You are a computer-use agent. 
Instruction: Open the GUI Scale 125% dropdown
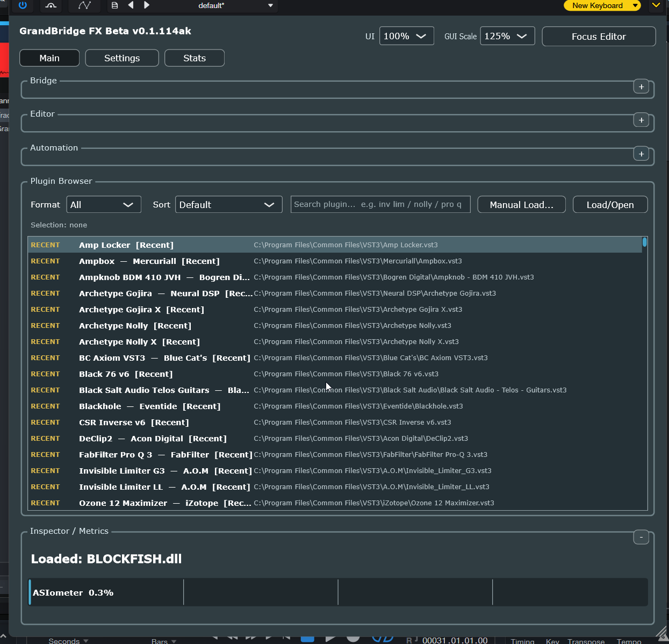coord(507,36)
